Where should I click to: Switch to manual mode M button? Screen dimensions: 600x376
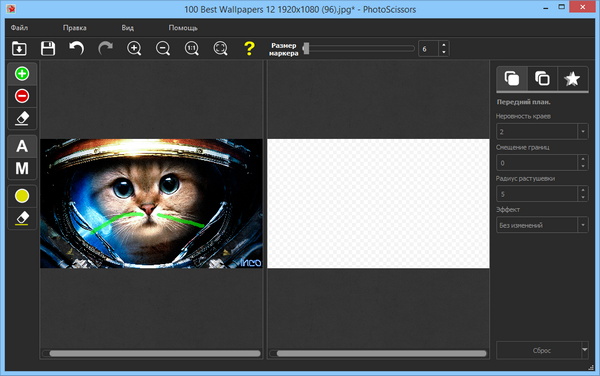(22, 168)
